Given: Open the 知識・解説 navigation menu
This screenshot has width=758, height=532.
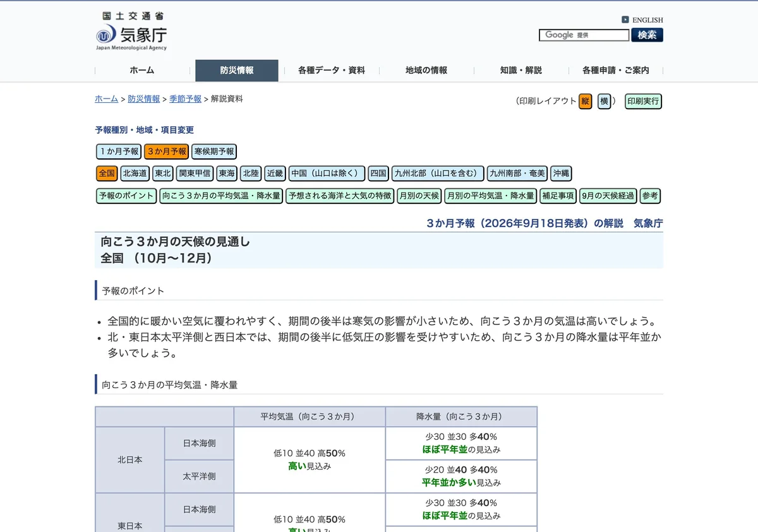Looking at the screenshot, I should 521,71.
